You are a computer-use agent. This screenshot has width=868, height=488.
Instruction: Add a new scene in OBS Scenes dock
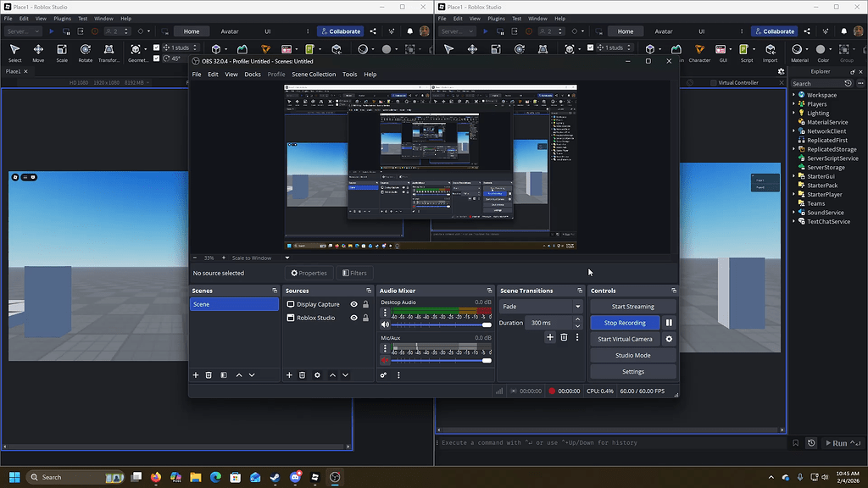pos(196,375)
